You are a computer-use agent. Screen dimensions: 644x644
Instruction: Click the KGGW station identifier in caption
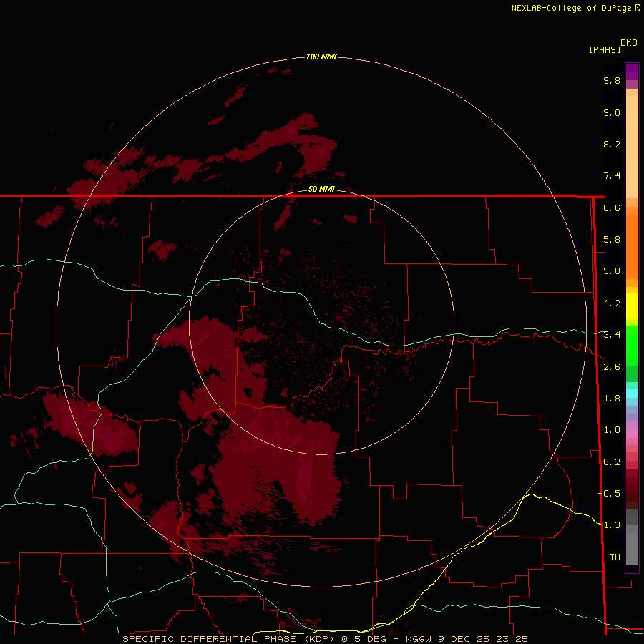tap(419, 639)
